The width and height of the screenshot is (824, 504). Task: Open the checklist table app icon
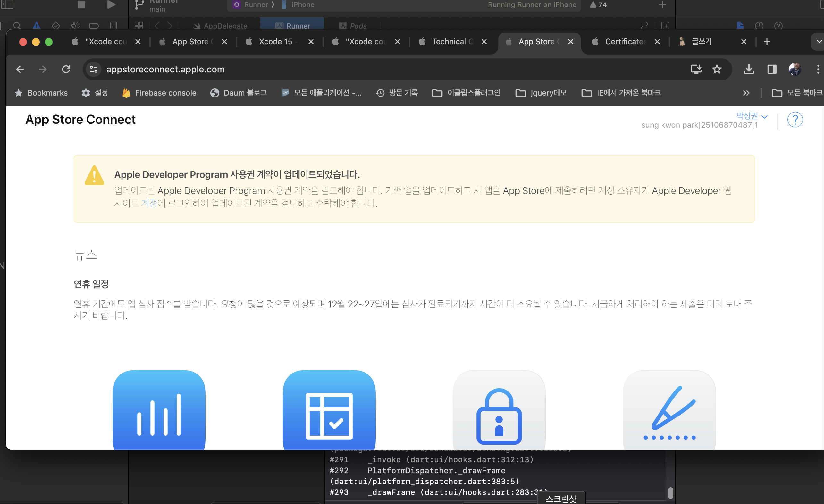point(329,410)
